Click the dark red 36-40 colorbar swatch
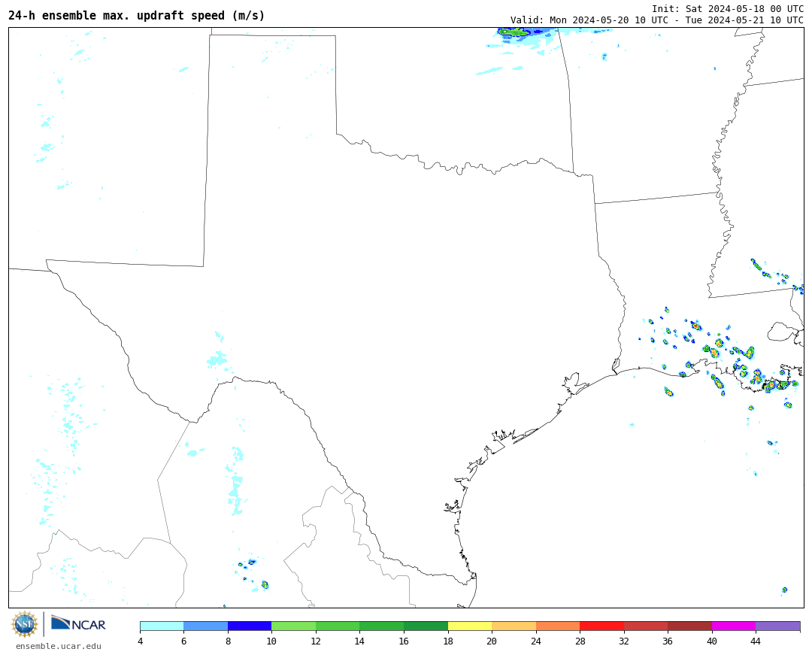The image size is (812, 655). (689, 626)
